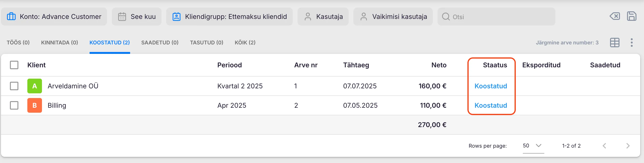Open the See kuu period filter
644x163 pixels.
tap(136, 17)
